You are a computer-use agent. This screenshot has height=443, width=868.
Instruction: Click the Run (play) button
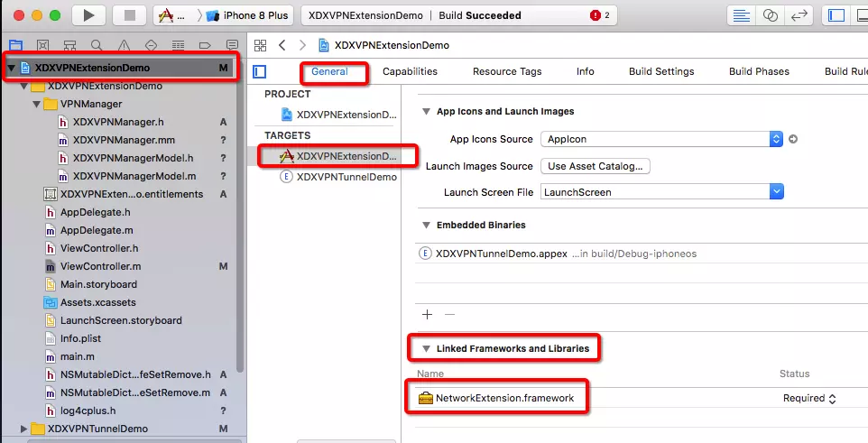(x=88, y=15)
